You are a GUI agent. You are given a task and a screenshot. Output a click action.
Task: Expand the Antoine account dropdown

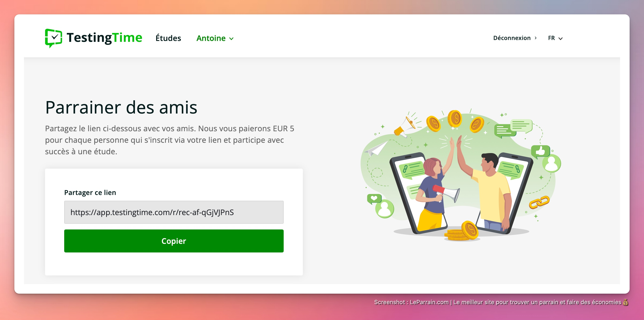tap(215, 38)
